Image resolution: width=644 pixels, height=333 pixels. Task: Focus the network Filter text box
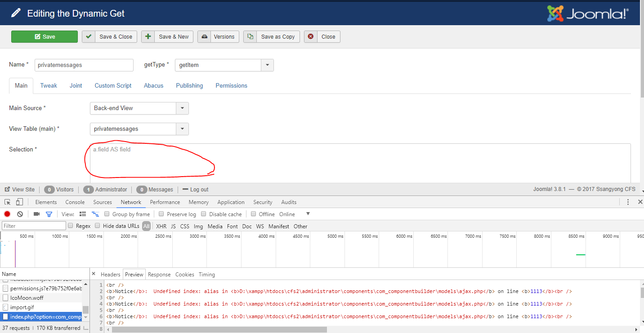tap(34, 226)
